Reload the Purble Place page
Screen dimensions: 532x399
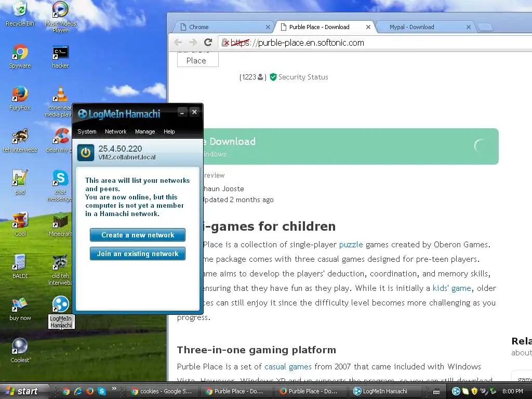208,42
